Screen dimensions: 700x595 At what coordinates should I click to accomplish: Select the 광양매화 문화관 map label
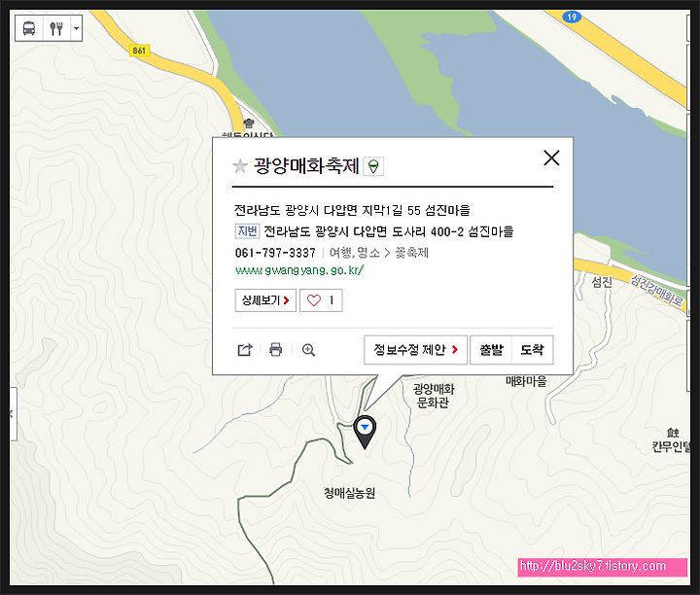[433, 396]
